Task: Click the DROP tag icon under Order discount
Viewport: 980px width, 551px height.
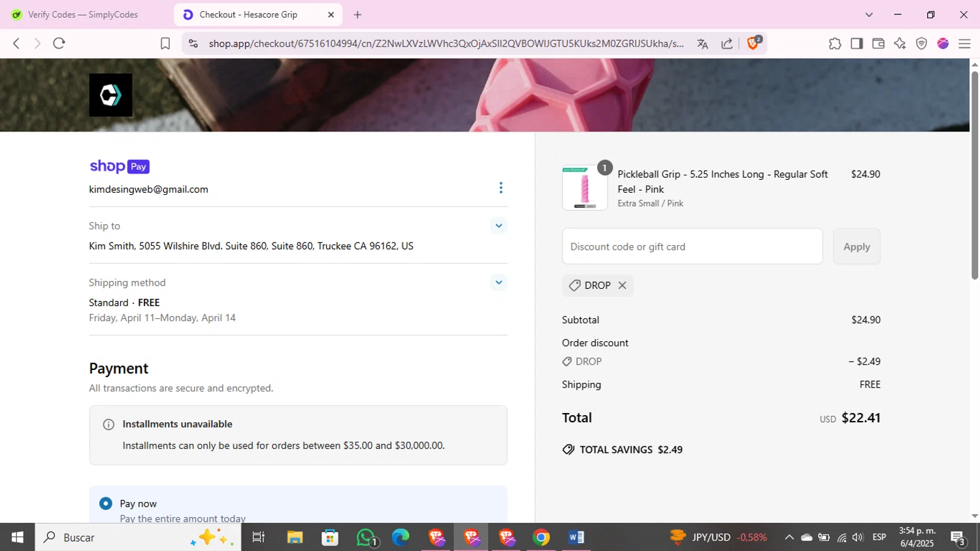Action: (x=567, y=361)
